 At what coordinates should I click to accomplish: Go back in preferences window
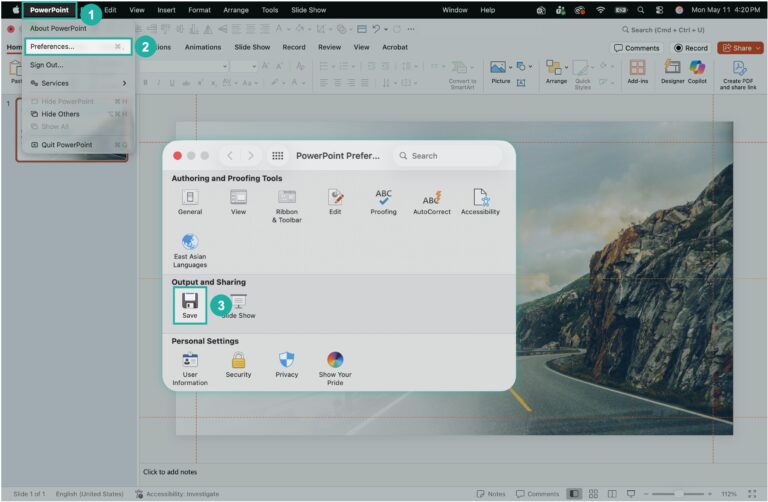[230, 156]
